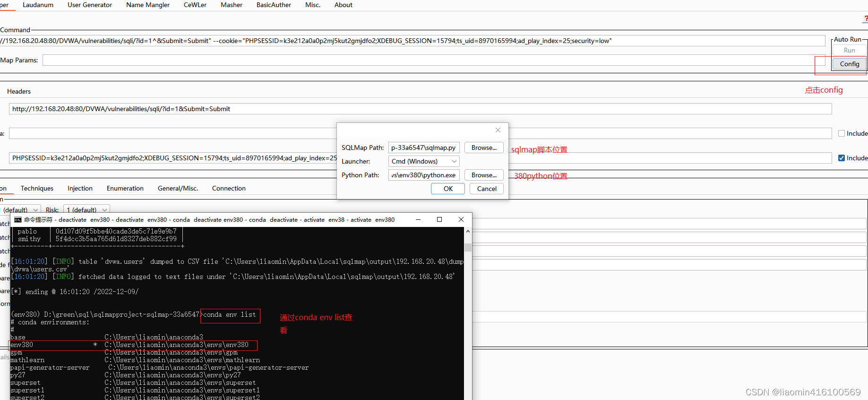Select the CeWLer tab
Image resolution: width=868 pixels, height=400 pixels.
click(195, 5)
